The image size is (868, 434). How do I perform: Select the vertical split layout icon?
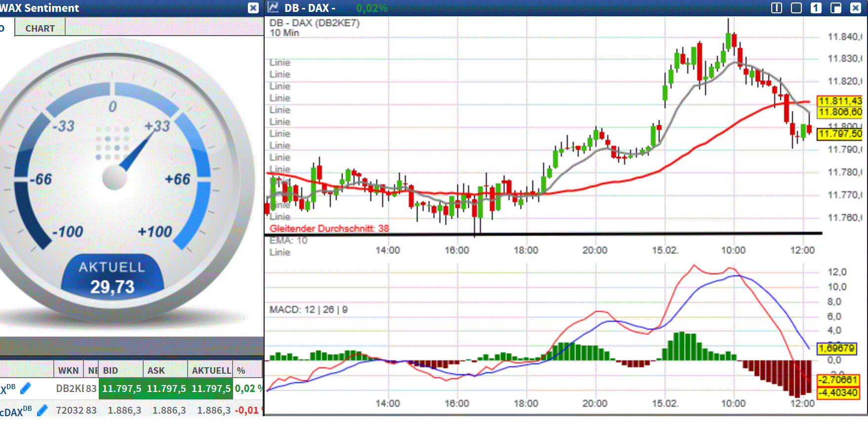click(777, 8)
